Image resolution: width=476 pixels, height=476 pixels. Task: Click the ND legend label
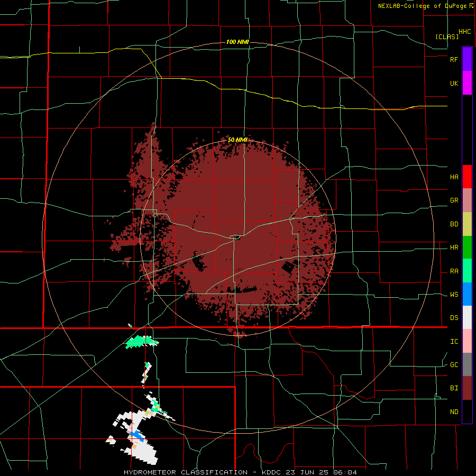click(454, 412)
